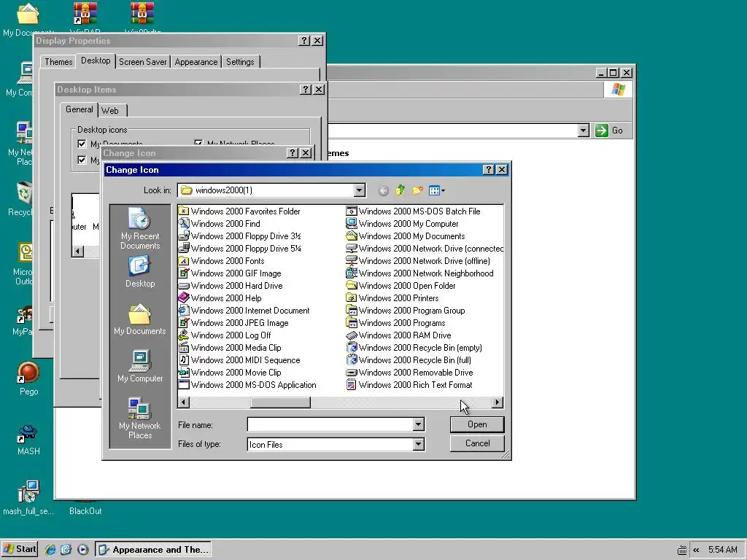Select Windows 2000 GIF Image file
Image resolution: width=747 pixels, height=560 pixels.
click(230, 273)
